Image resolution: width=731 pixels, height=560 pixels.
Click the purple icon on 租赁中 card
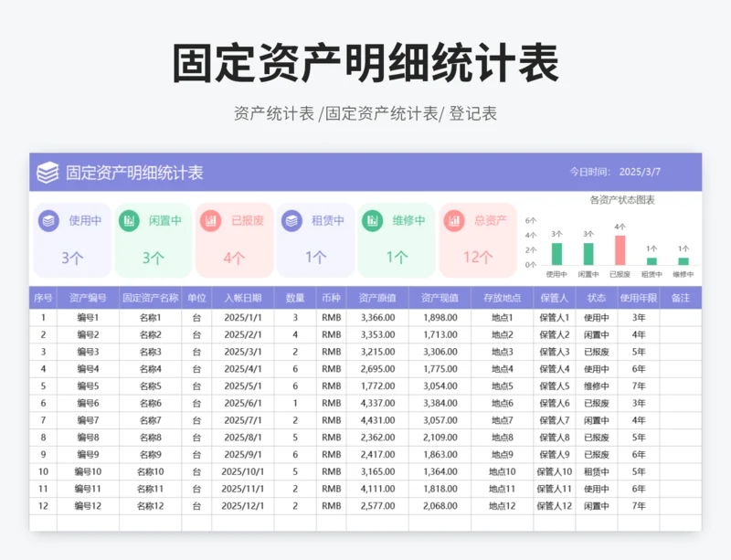(x=291, y=220)
